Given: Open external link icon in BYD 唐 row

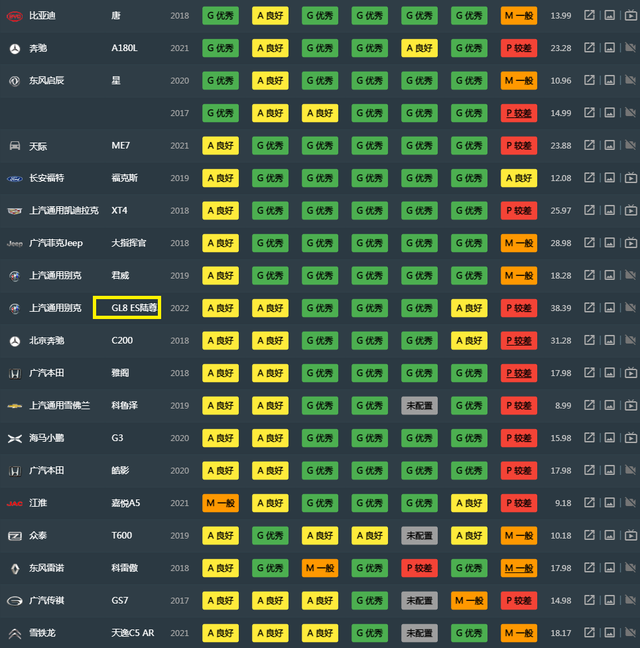Looking at the screenshot, I should click(589, 16).
